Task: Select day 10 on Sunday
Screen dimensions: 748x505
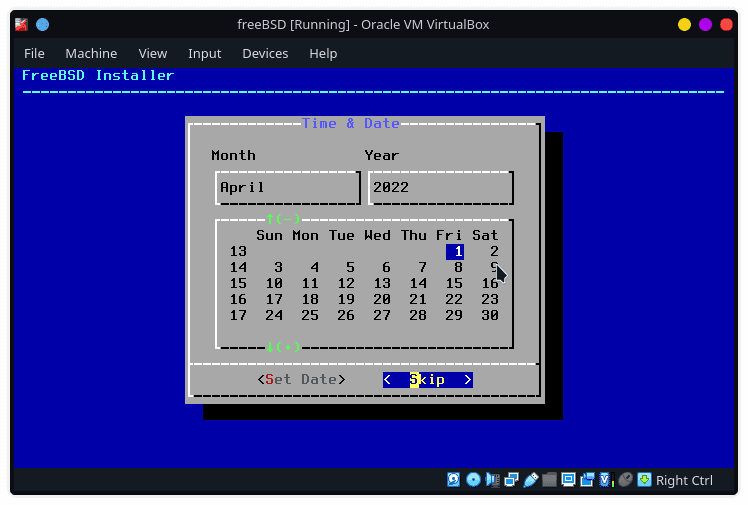Action: (x=274, y=283)
